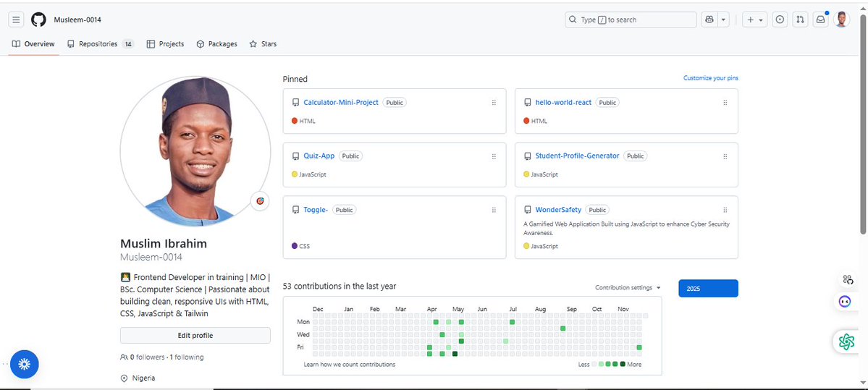The image size is (868, 390).
Task: Open the hello-world-react repository
Action: 563,102
